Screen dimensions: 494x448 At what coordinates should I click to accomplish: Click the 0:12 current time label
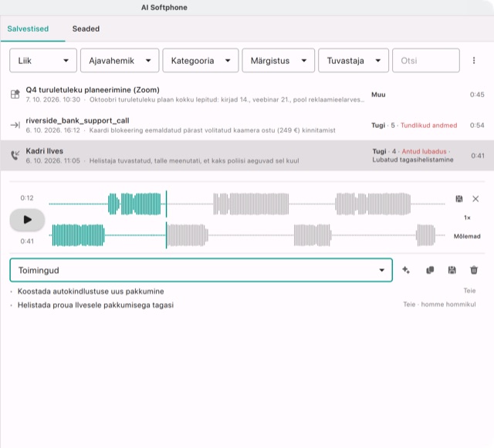point(27,198)
